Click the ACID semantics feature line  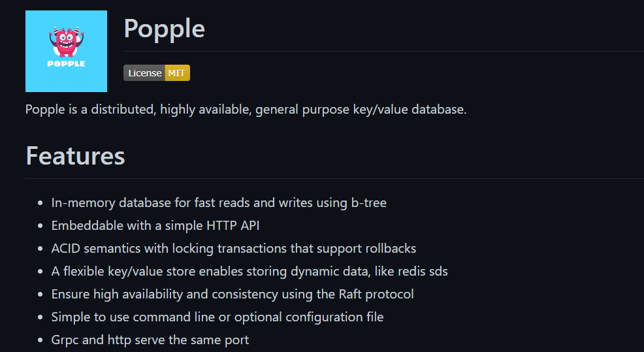point(234,249)
